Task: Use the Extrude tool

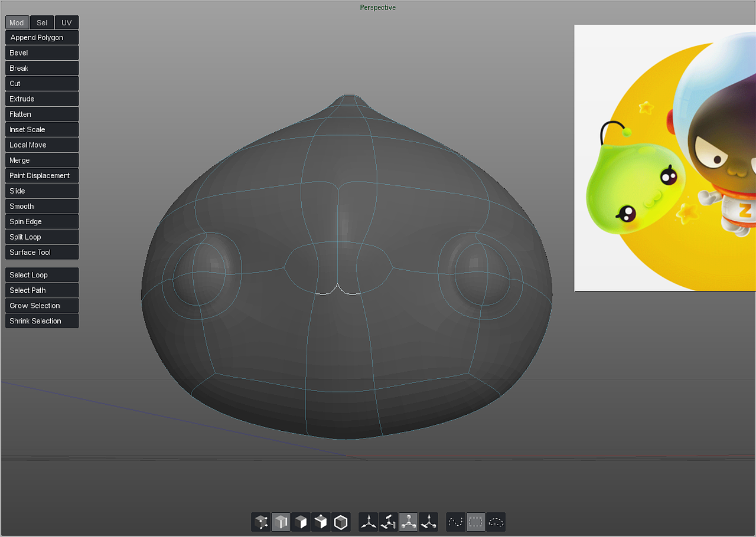Action: 42,99
